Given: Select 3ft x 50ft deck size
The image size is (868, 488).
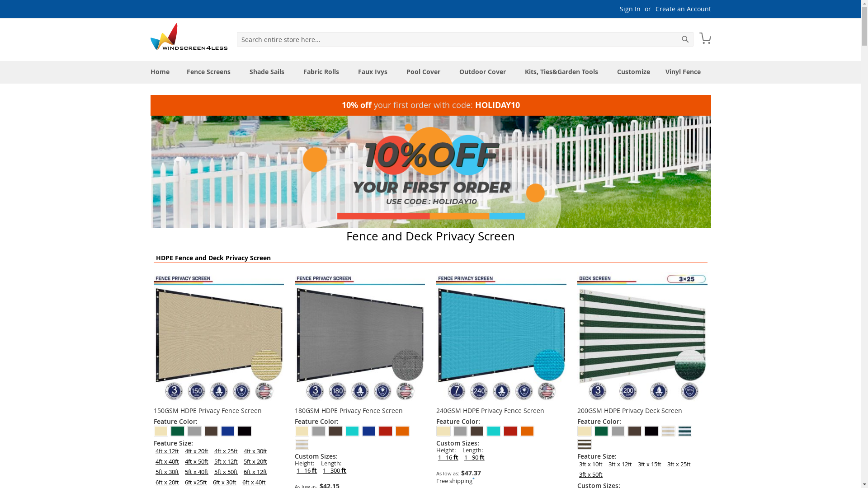Looking at the screenshot, I should coord(591,474).
